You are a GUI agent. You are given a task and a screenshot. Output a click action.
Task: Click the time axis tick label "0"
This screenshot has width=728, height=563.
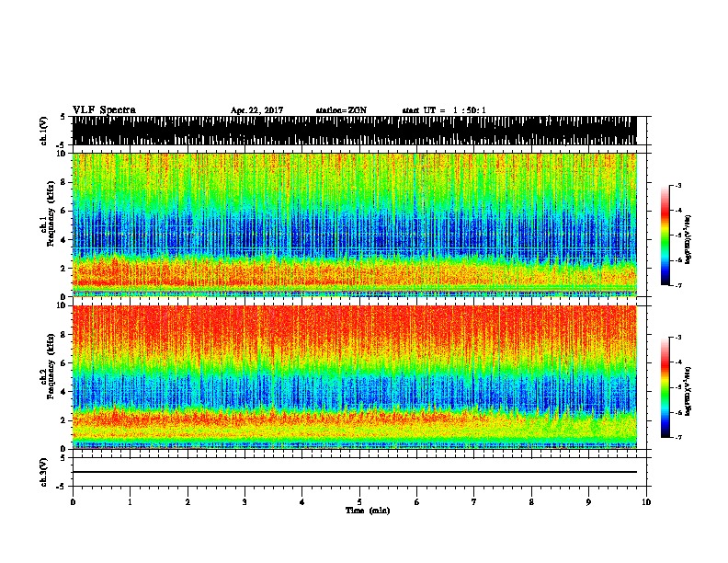click(73, 502)
